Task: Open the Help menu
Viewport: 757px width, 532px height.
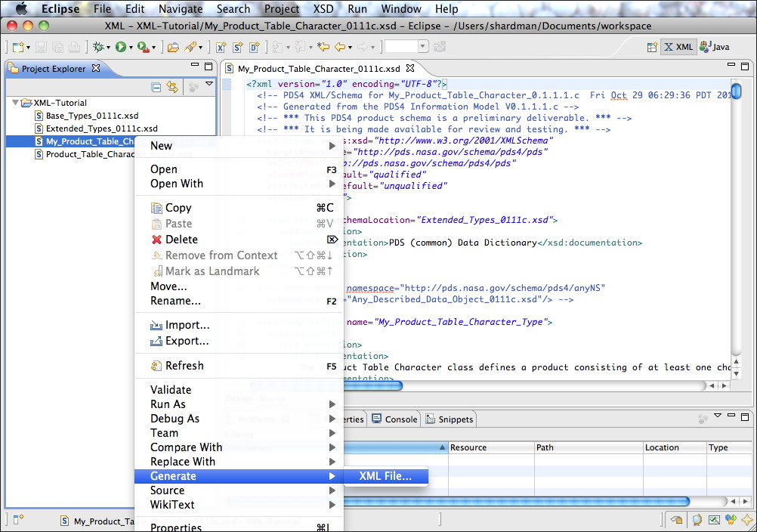Action: coord(446,9)
